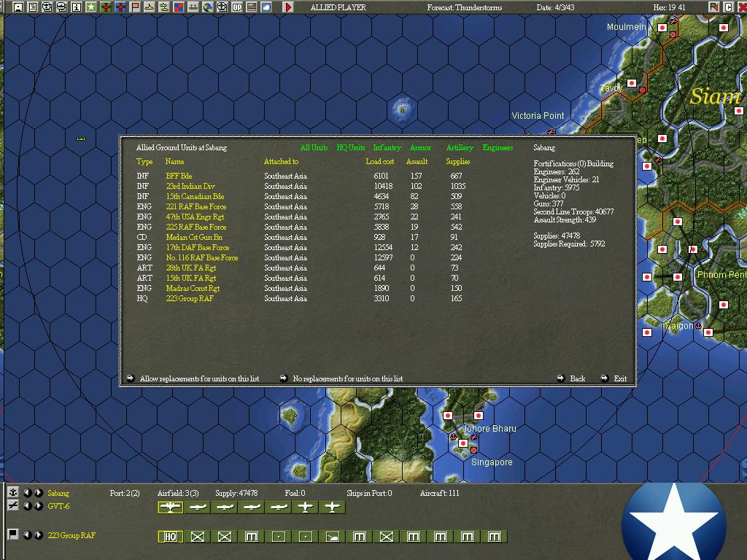Set no replacements for units on this list
This screenshot has height=560, width=747.
pyautogui.click(x=341, y=378)
